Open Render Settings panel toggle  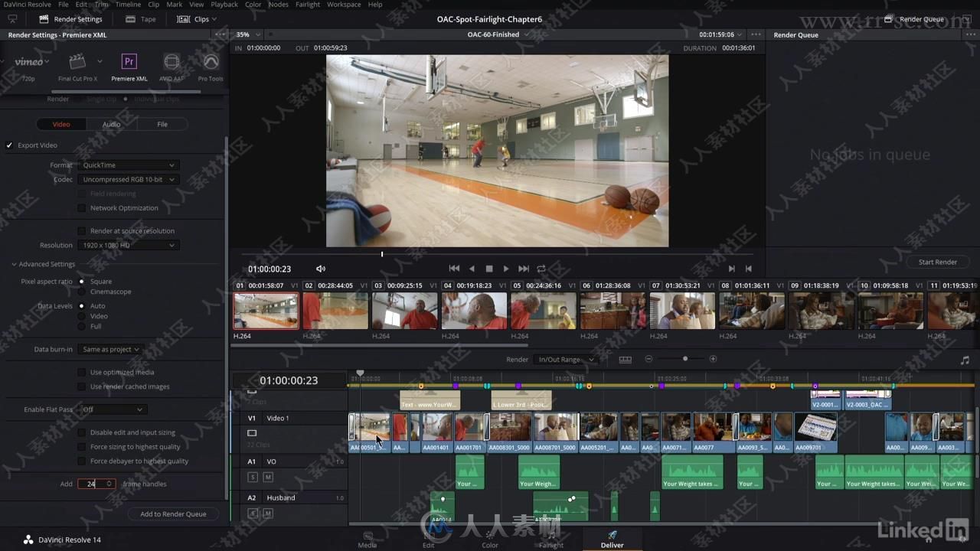point(70,19)
